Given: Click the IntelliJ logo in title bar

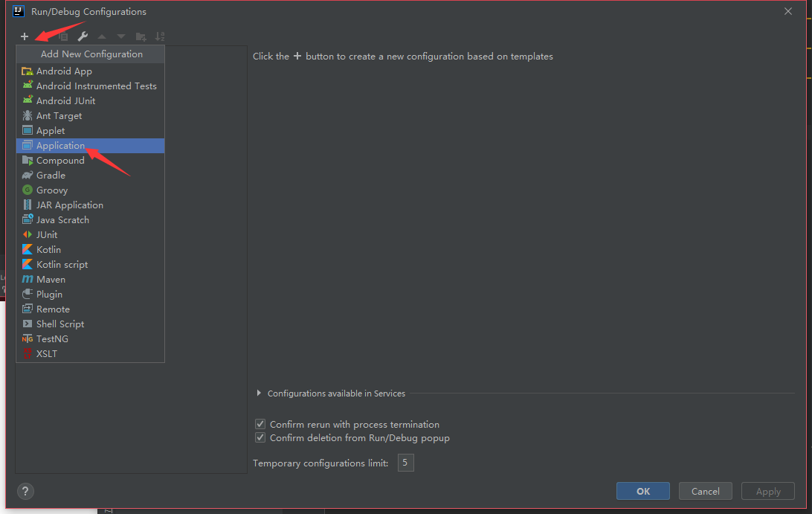Looking at the screenshot, I should [19, 11].
